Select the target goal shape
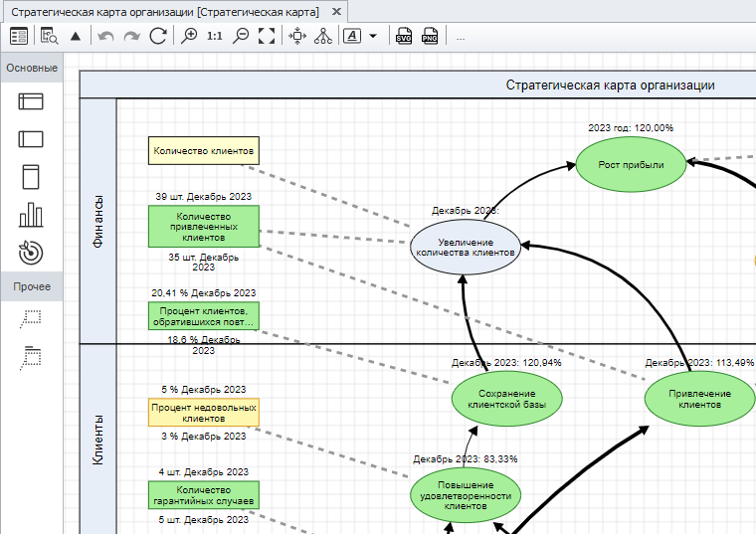This screenshot has height=534, width=756. 31,253
